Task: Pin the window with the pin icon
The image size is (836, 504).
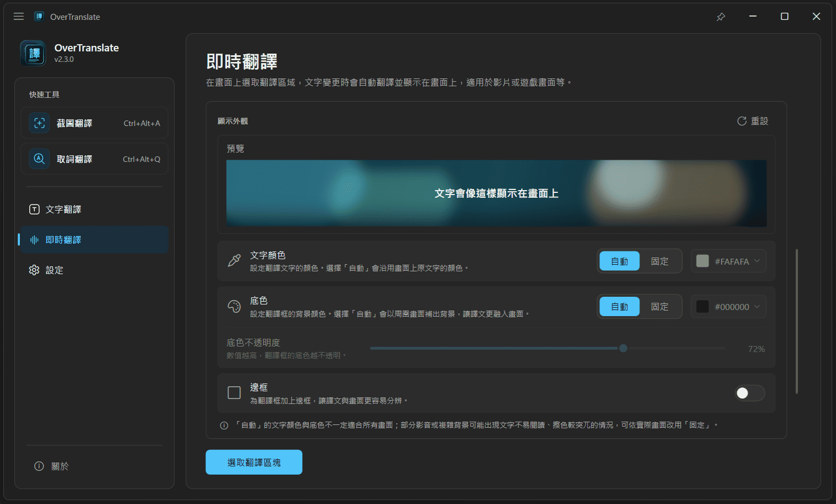Action: [721, 17]
